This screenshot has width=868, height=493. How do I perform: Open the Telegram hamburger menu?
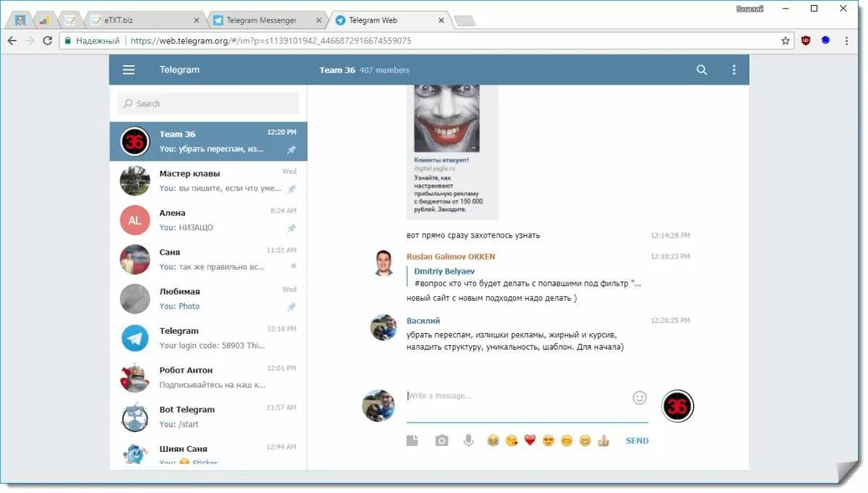point(129,70)
